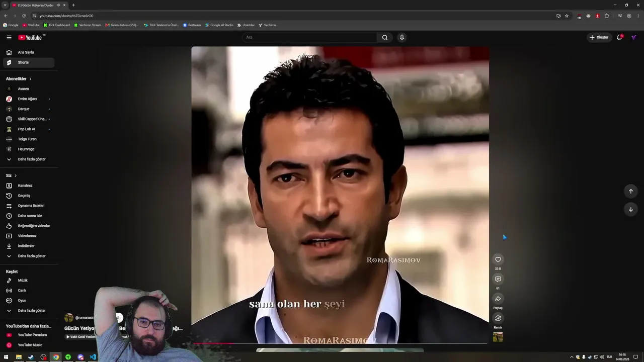Go to the YouTube logo home link
The image size is (644, 362).
coord(31,37)
